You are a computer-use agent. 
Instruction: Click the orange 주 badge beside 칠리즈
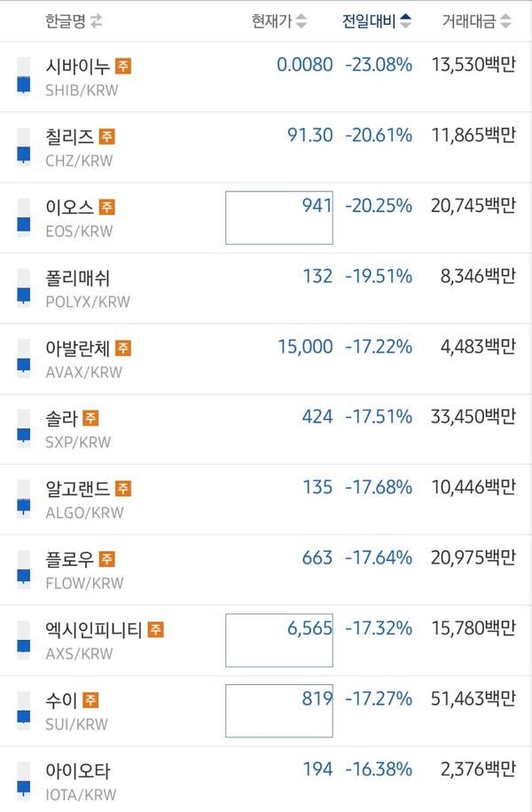[x=107, y=137]
